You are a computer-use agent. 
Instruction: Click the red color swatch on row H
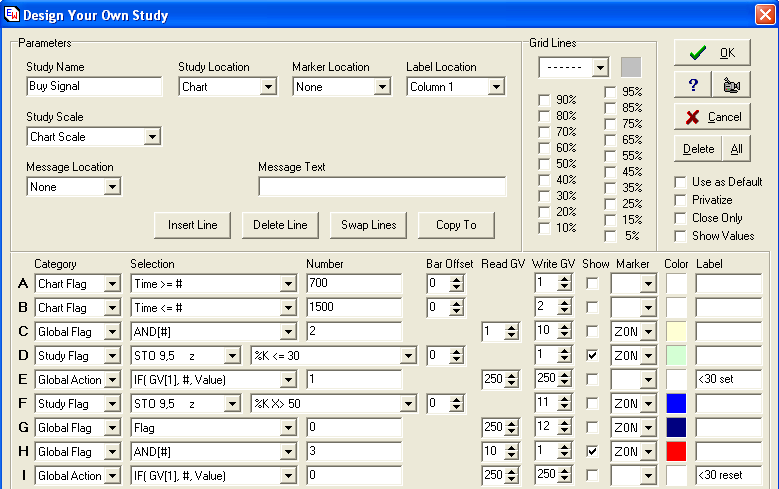tap(677, 451)
